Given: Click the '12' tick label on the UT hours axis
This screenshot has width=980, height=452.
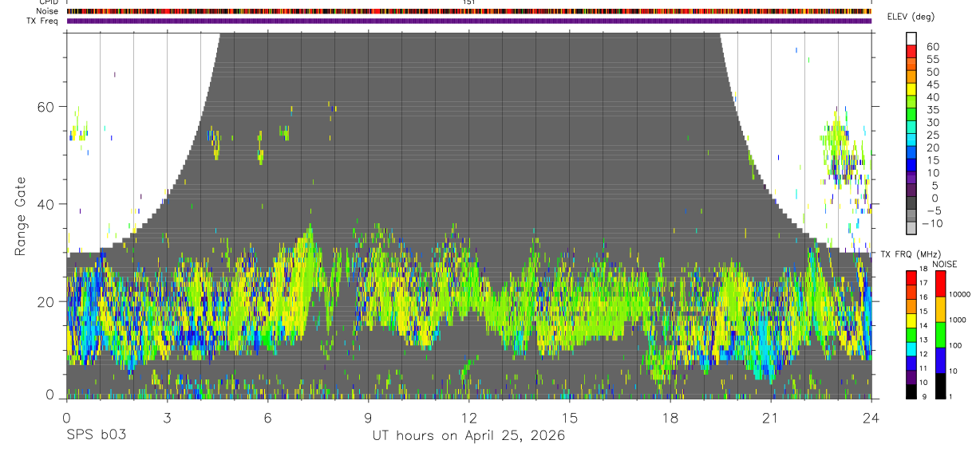Looking at the screenshot, I should [468, 418].
